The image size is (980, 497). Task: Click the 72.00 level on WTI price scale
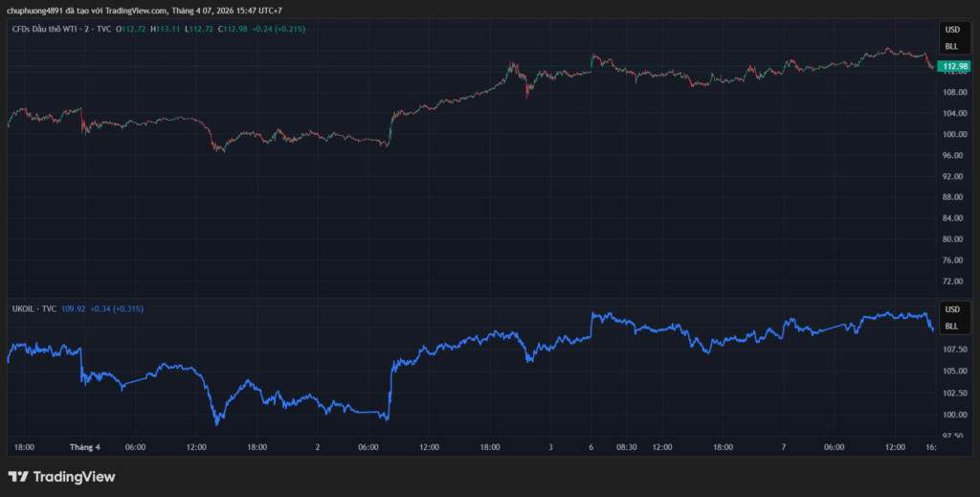(x=954, y=281)
